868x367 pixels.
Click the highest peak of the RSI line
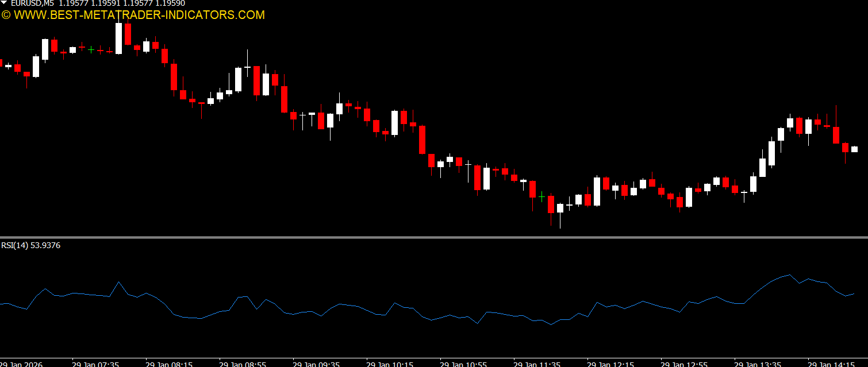(x=790, y=275)
